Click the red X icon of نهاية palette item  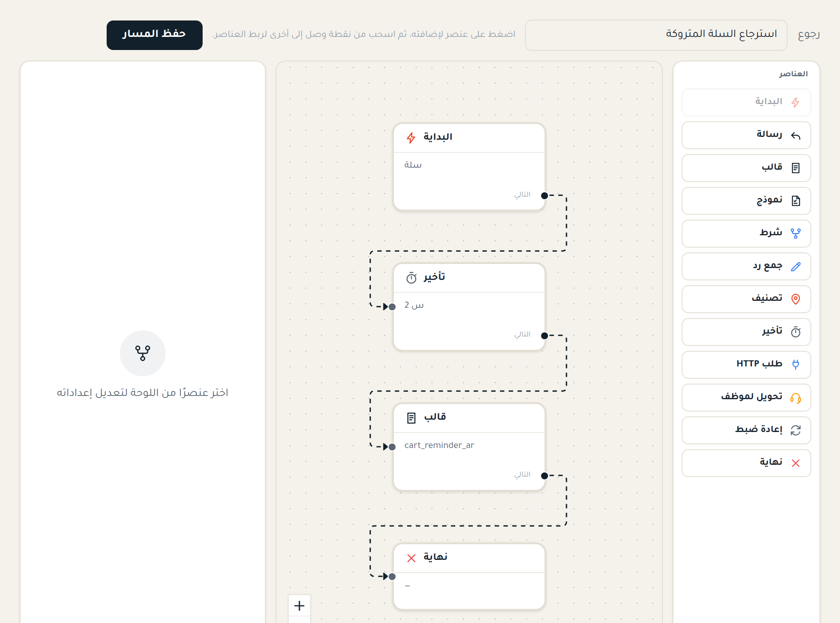pyautogui.click(x=796, y=463)
